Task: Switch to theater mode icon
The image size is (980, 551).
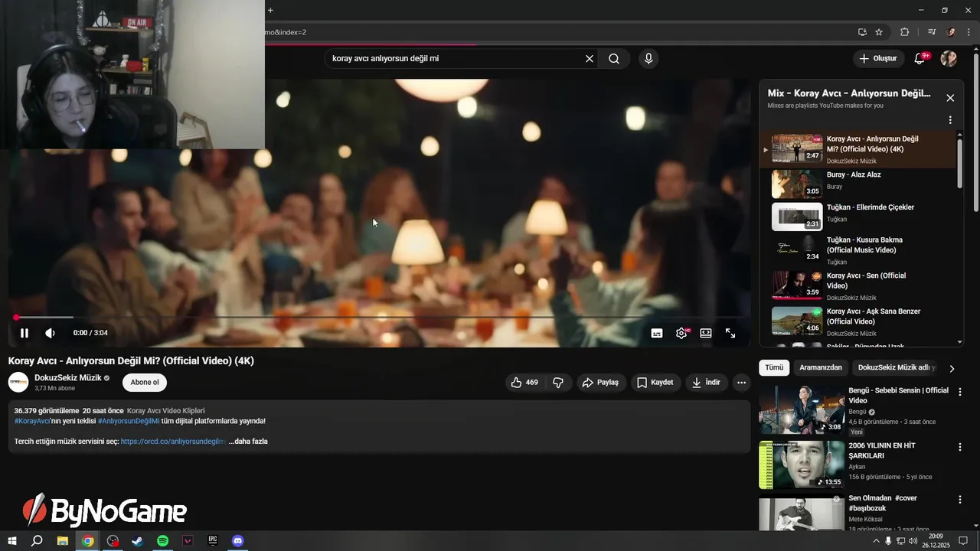Action: click(706, 333)
